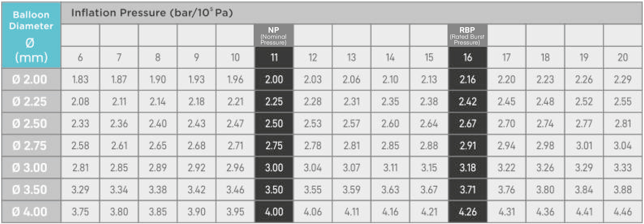The width and height of the screenshot is (644, 224).
Task: Click the Ø 2.25 row header
Action: tap(30, 102)
